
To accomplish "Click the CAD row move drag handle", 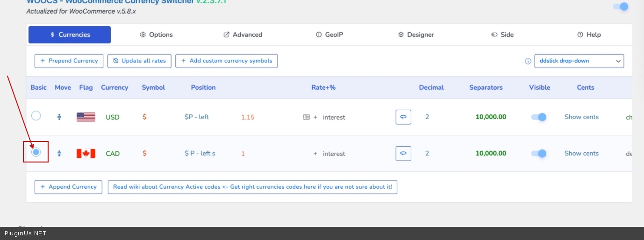I will (x=59, y=153).
